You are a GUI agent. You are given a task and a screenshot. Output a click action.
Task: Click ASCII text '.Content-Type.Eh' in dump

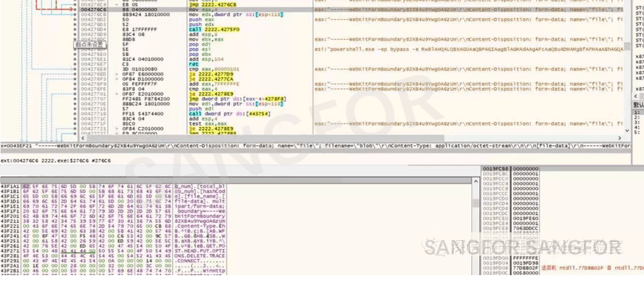(x=199, y=226)
